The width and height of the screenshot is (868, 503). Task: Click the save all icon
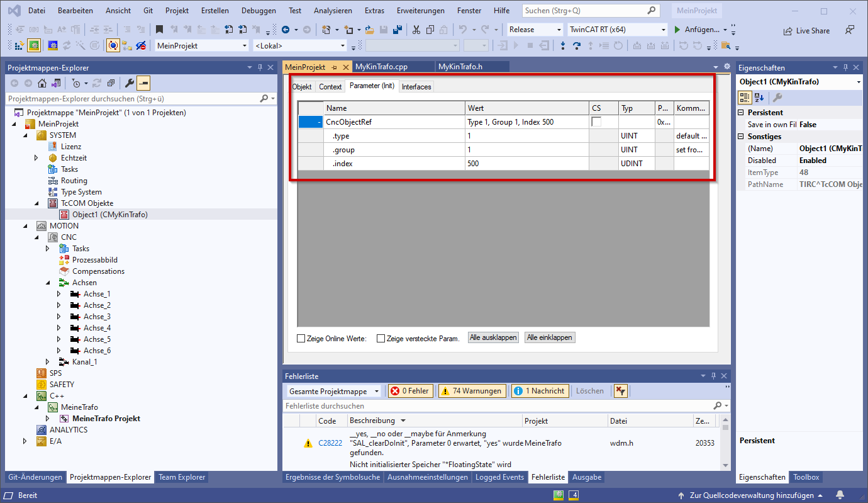398,30
